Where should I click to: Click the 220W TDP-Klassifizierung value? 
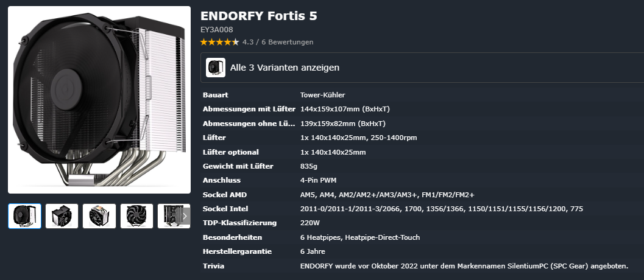pyautogui.click(x=310, y=223)
